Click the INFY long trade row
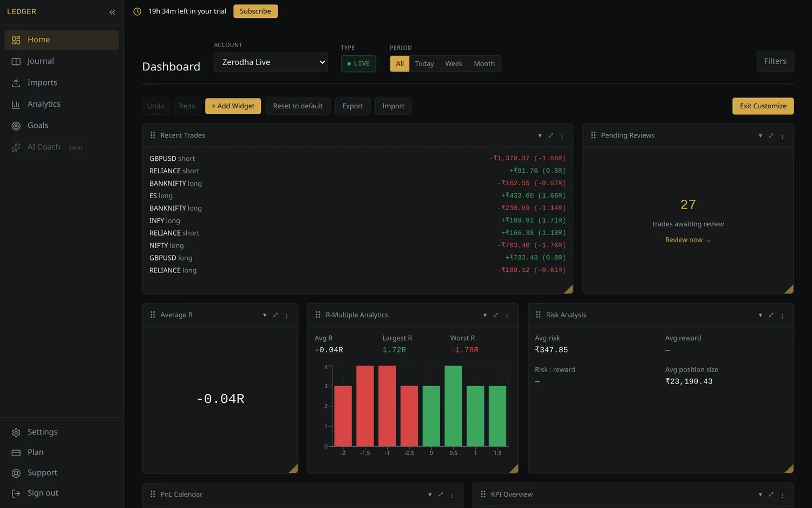This screenshot has height=508, width=812. 357,220
